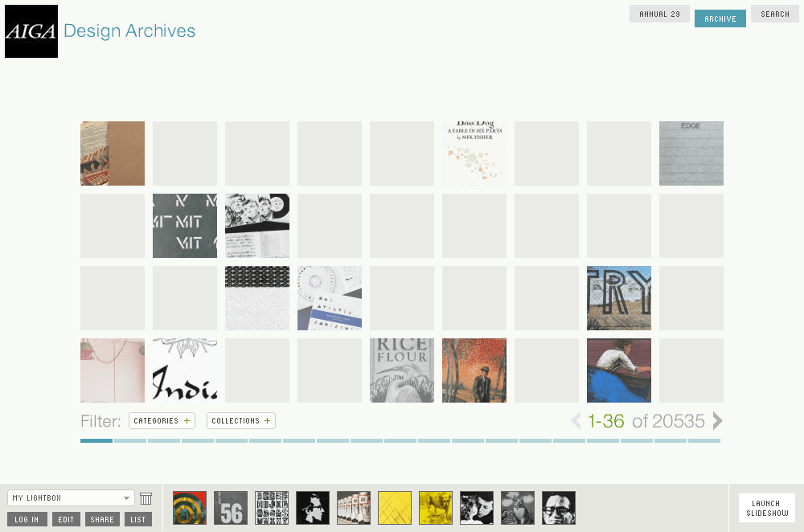Expand the Categories filter
This screenshot has height=532, width=804.
[162, 421]
